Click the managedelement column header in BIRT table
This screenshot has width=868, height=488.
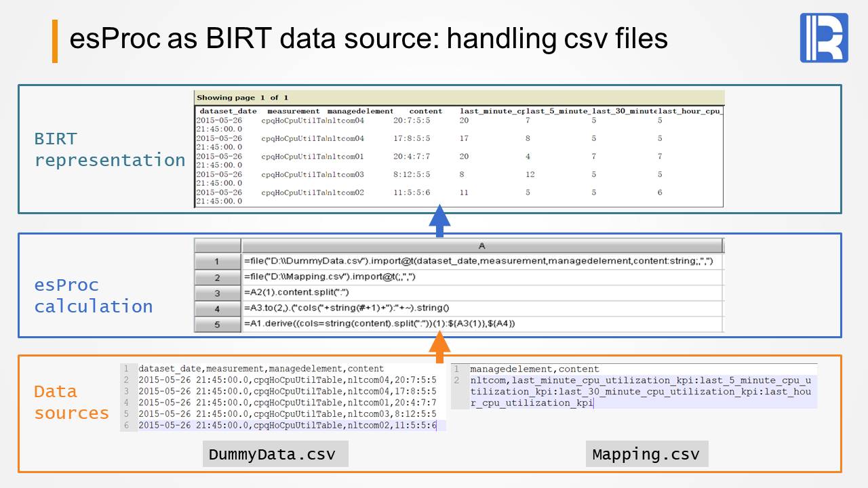[360, 111]
